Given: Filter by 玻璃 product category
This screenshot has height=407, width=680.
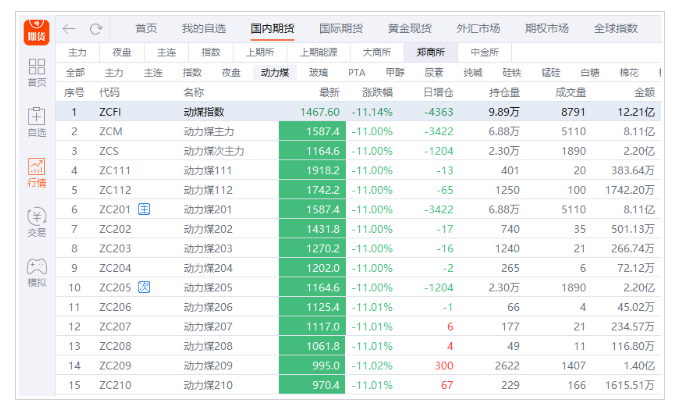Looking at the screenshot, I should pyautogui.click(x=318, y=72).
